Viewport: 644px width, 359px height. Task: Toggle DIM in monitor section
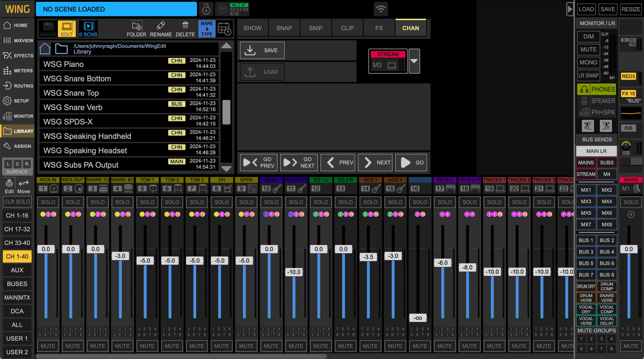[x=588, y=37]
